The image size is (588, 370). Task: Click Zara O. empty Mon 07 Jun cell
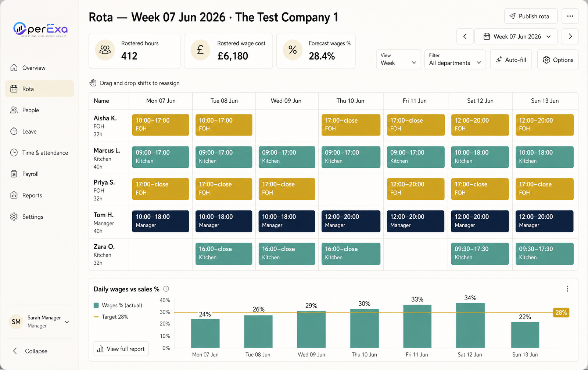click(x=161, y=254)
